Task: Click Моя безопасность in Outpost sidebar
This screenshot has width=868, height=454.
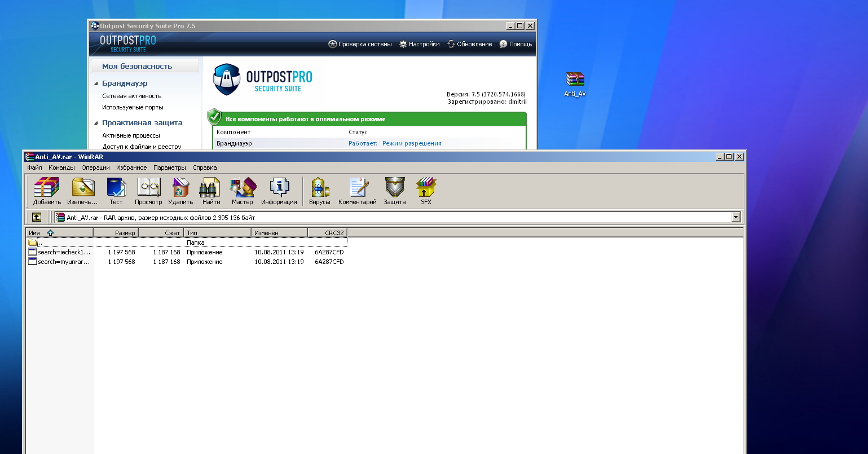Action: tap(145, 66)
